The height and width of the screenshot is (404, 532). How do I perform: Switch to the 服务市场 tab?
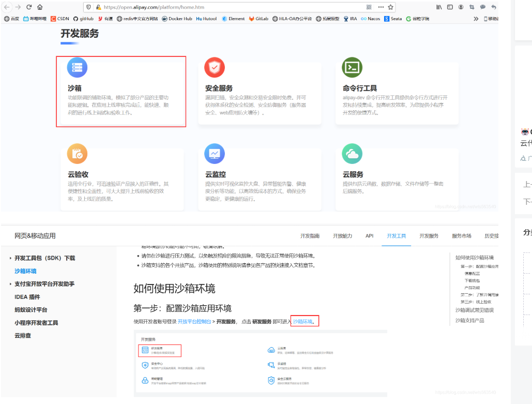coord(461,235)
